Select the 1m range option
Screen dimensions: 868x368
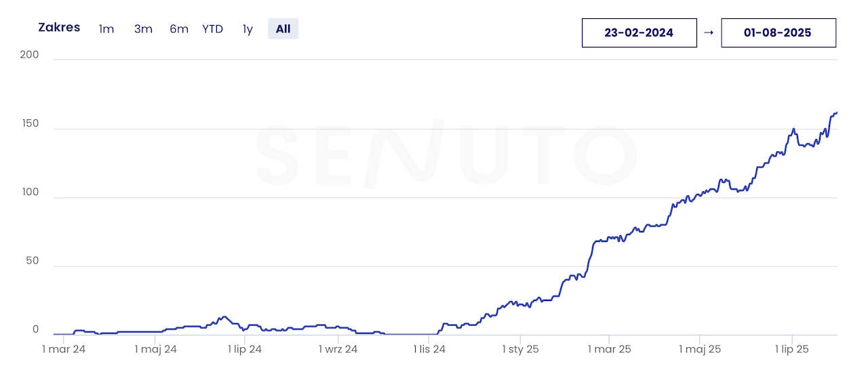pyautogui.click(x=106, y=29)
